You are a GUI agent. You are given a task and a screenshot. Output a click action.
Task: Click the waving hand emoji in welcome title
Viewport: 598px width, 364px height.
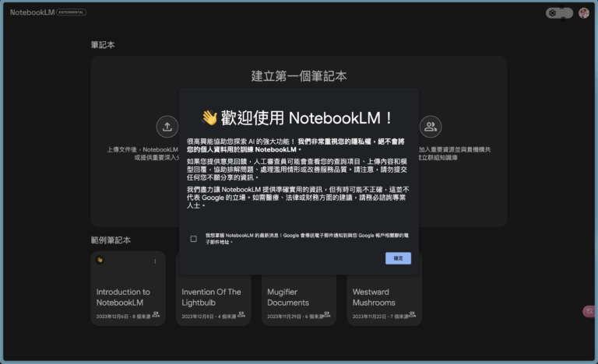(x=209, y=117)
